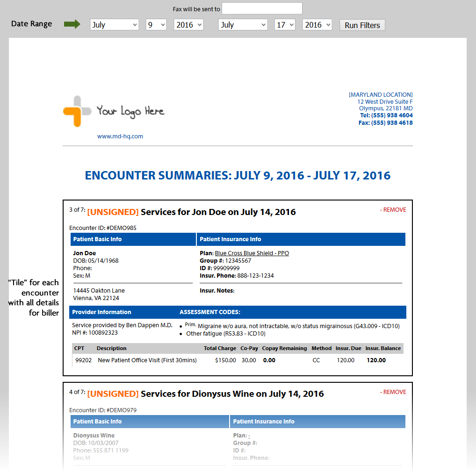The width and height of the screenshot is (476, 473).
Task: Open the end year 2016 dropdown
Action: (x=317, y=25)
